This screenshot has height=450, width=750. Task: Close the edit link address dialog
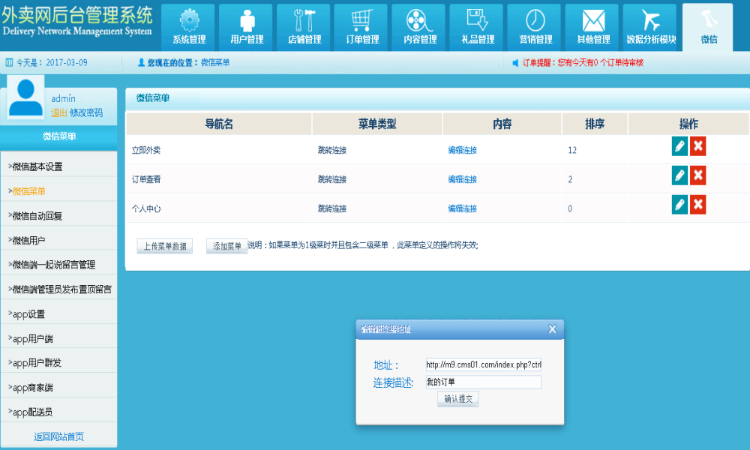(x=552, y=329)
